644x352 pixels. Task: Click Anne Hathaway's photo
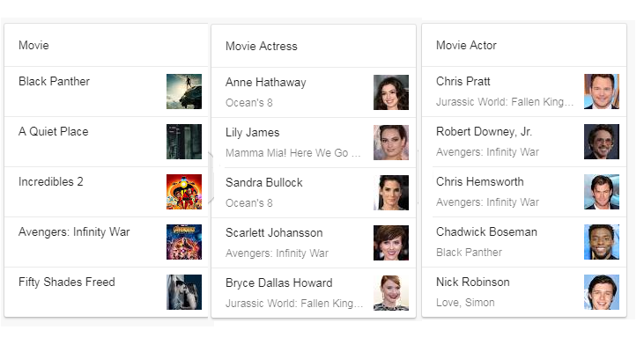391,92
